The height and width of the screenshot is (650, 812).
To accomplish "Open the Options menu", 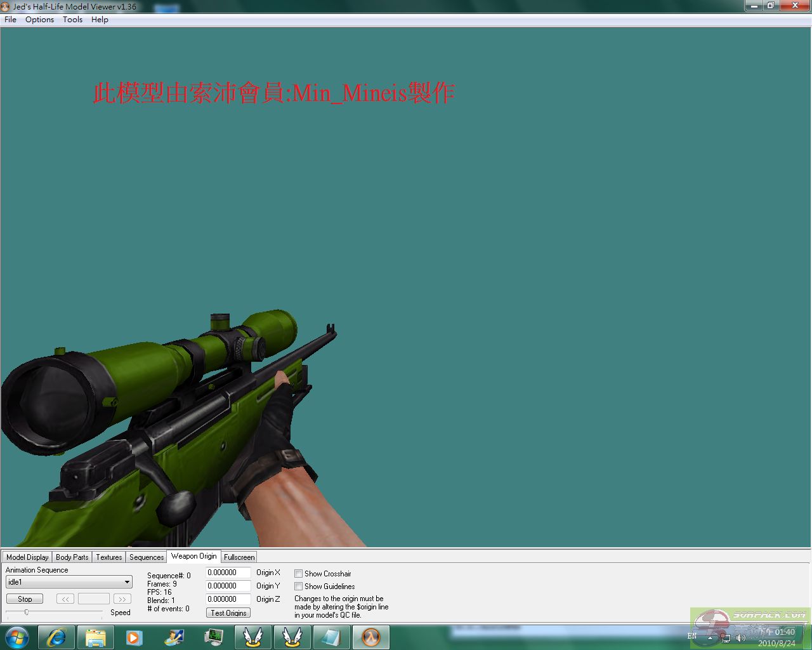I will click(39, 20).
